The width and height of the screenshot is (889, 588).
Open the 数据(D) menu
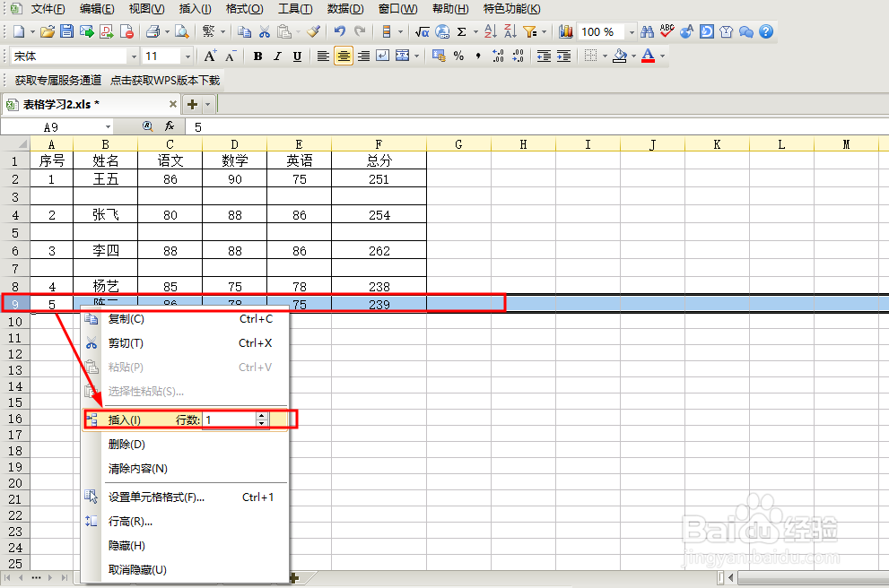[345, 8]
